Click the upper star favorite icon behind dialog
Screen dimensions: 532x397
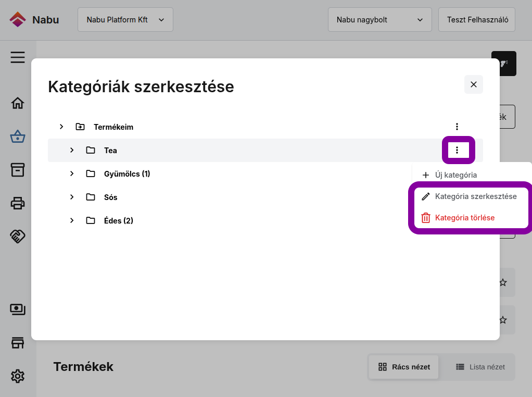[503, 282]
